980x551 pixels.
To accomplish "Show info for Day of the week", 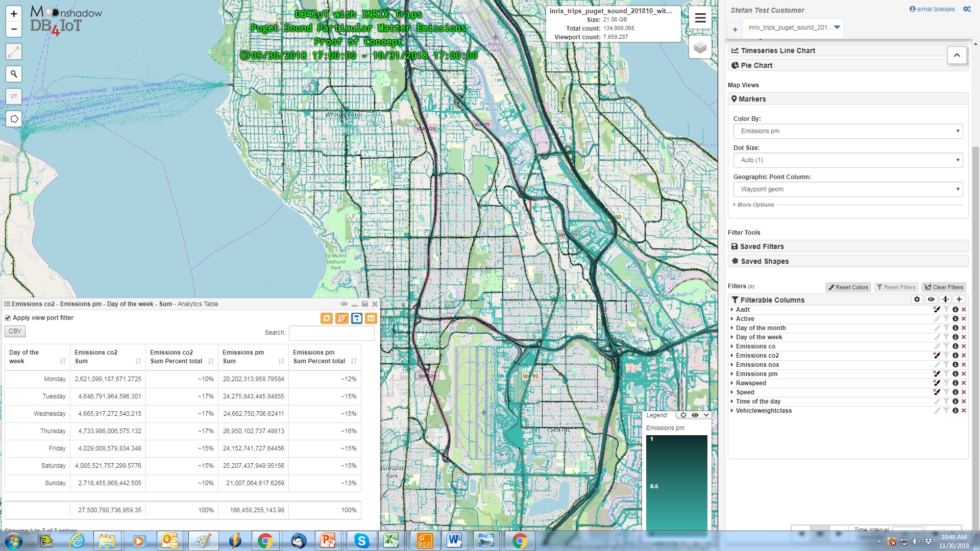I will click(955, 337).
